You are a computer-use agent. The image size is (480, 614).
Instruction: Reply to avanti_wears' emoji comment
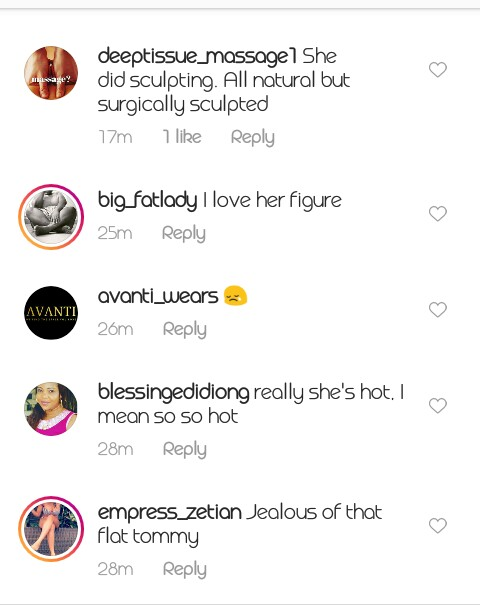coord(184,329)
